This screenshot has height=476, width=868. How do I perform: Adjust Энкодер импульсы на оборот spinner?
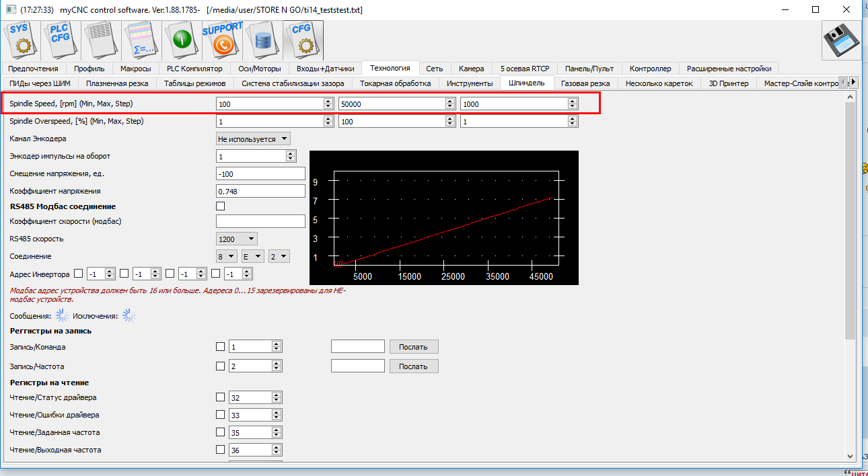pos(291,156)
